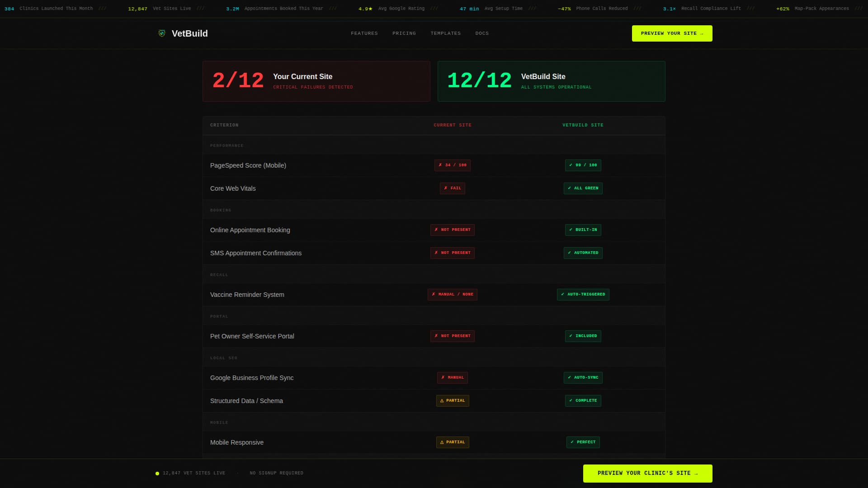The width and height of the screenshot is (868, 488).
Task: Click the All Systems Operational subtitle
Action: point(556,87)
